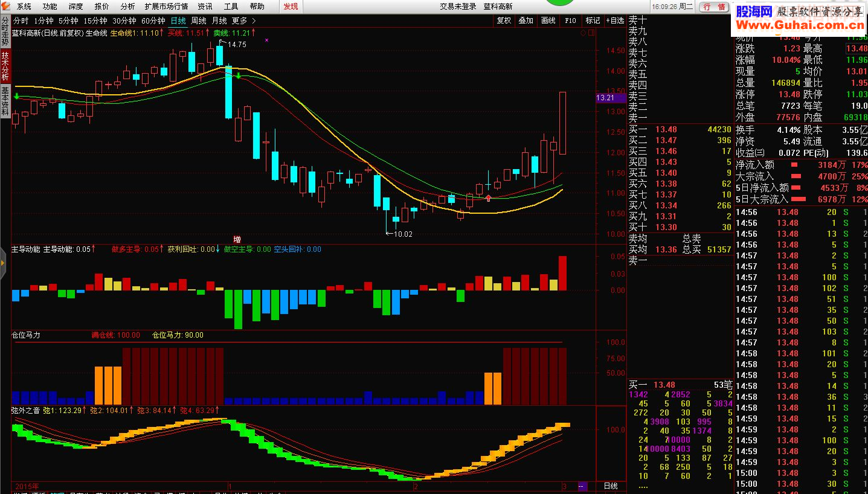Screen dimensions: 868x494
Task: Switch to 分时 chart view
Action: tap(21, 21)
